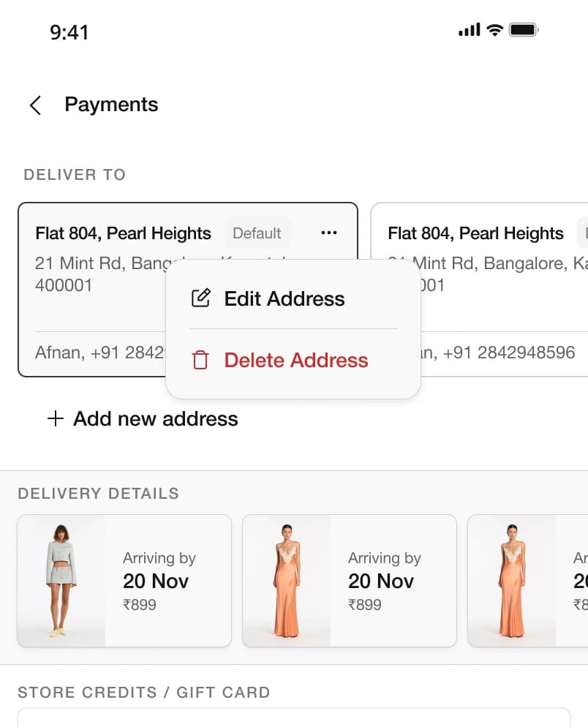Open the middle orange dress thumbnail
Image resolution: width=588 pixels, height=727 pixels.
[x=287, y=581]
